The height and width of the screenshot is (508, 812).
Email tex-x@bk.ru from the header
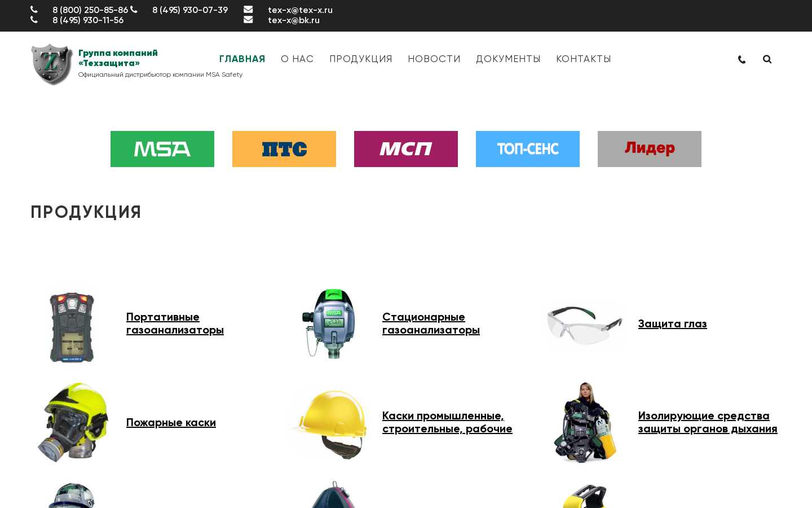[x=294, y=20]
